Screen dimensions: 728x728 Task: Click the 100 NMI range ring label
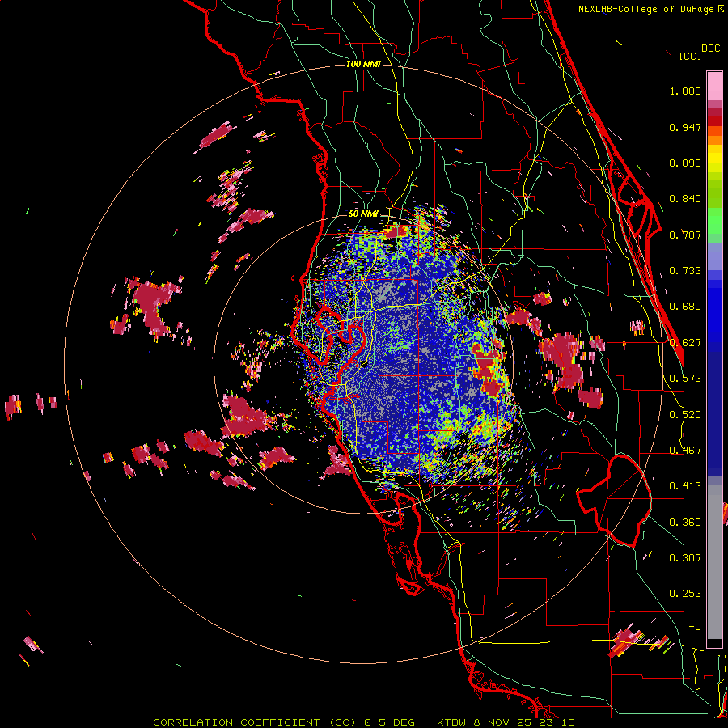coord(363,64)
